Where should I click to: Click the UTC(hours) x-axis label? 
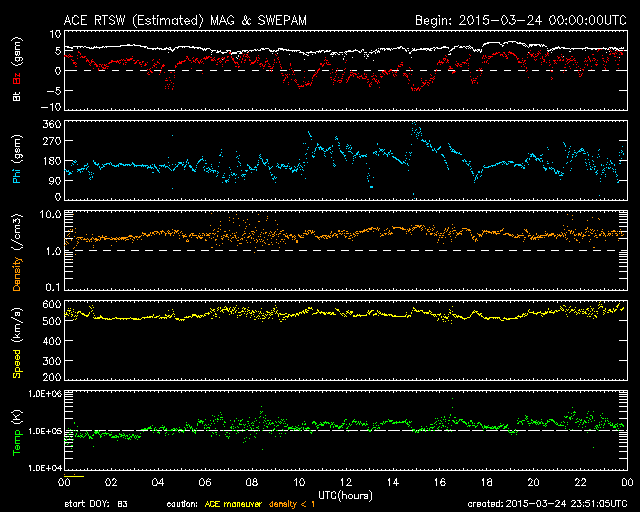(x=345, y=495)
